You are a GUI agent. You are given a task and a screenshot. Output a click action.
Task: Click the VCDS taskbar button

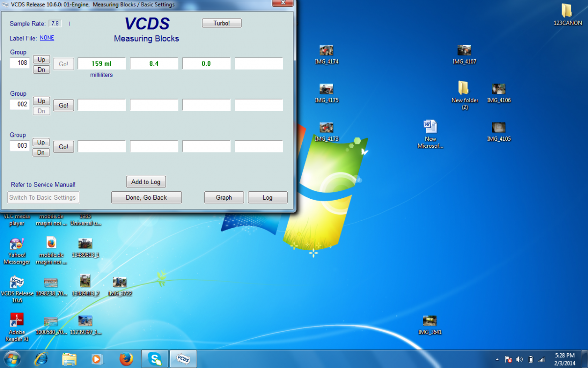(x=183, y=359)
